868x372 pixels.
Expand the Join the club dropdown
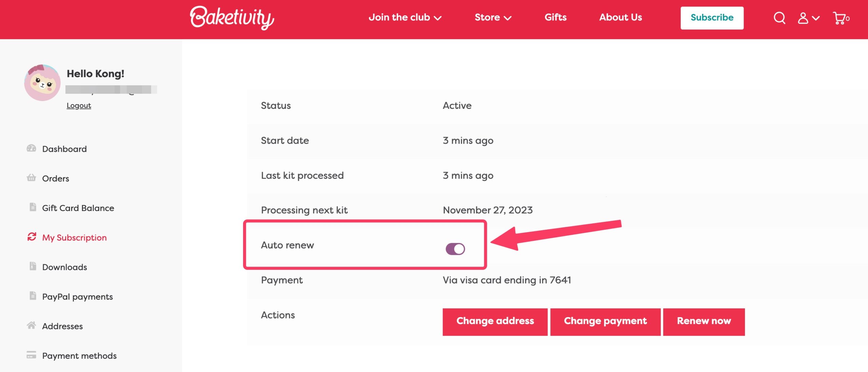point(405,18)
